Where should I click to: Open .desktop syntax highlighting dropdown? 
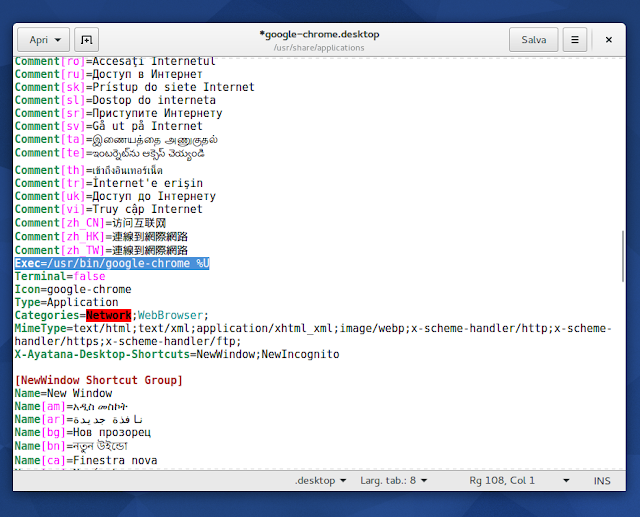pos(320,480)
